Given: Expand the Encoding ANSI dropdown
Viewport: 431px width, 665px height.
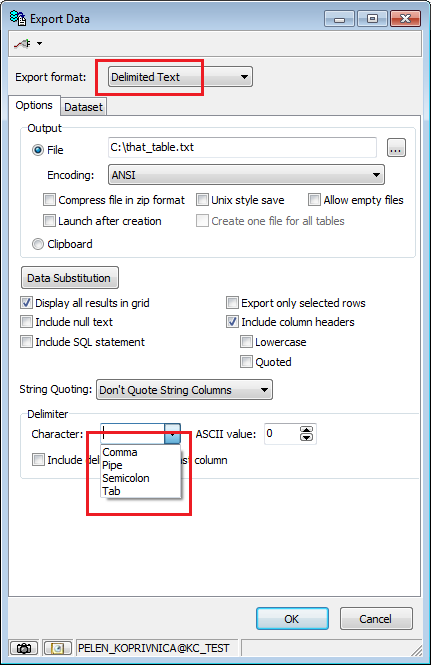Looking at the screenshot, I should [246, 175].
